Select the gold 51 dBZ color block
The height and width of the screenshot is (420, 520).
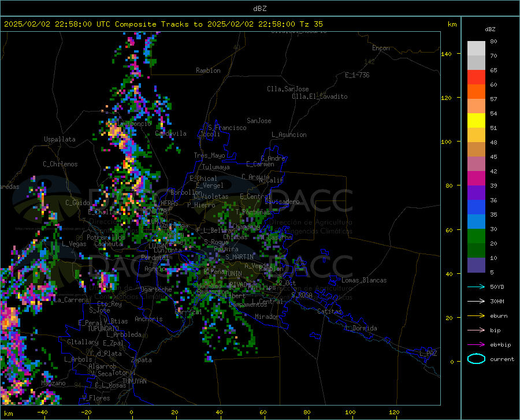(x=476, y=135)
